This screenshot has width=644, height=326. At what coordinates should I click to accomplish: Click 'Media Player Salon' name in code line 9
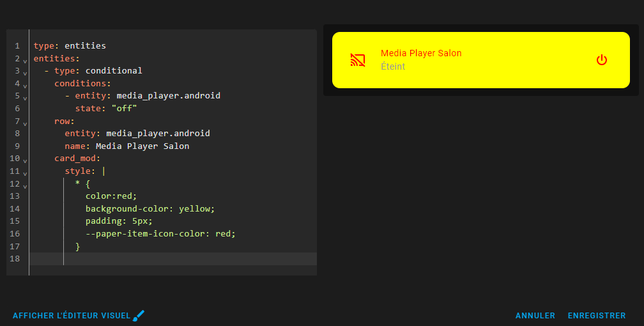point(142,146)
